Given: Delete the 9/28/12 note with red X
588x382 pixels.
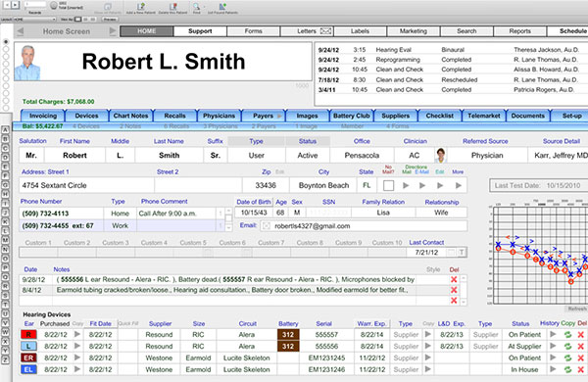Looking at the screenshot, I should (x=454, y=279).
